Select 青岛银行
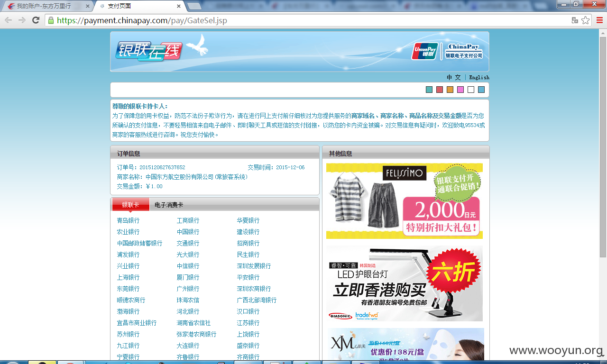 128,220
